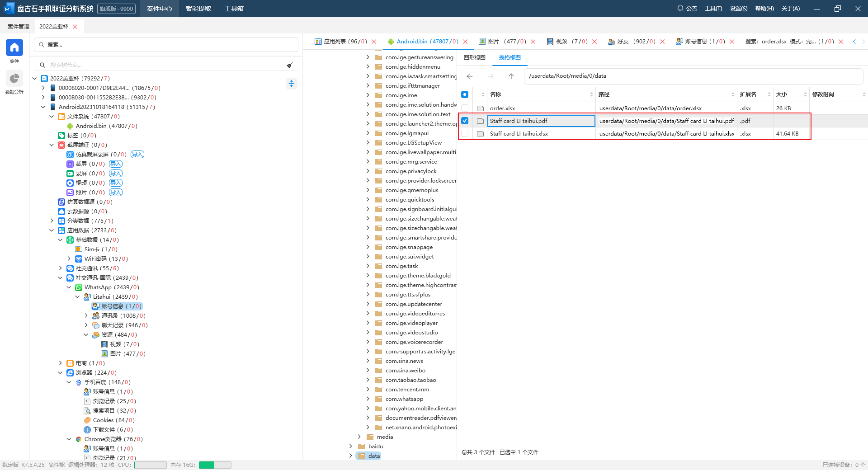This screenshot has height=470, width=868.
Task: Uncheck the Staff card LI taihui.pdf checkbox
Action: click(x=465, y=121)
